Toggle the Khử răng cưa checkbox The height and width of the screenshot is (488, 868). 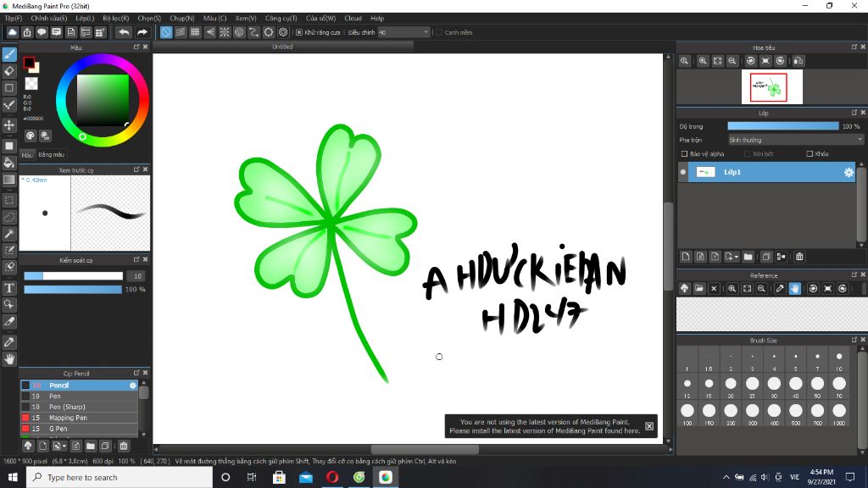coord(299,33)
